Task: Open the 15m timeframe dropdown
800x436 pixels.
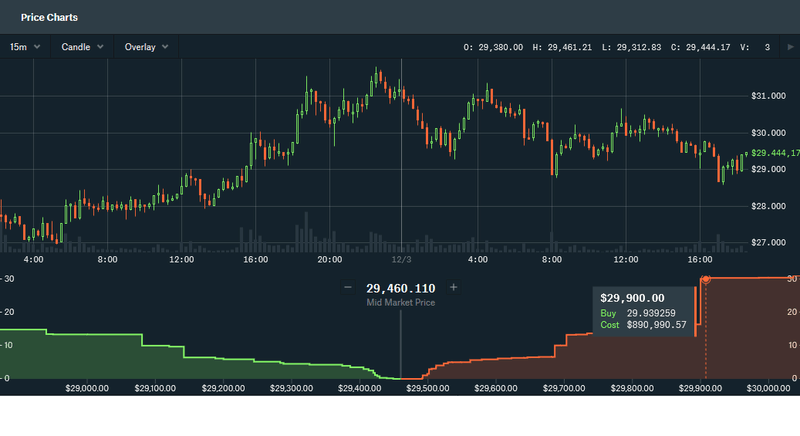Action: [x=25, y=47]
